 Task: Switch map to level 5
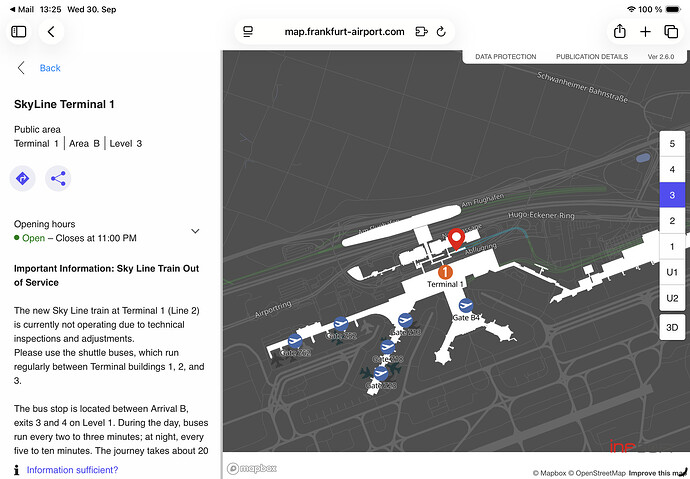(672, 143)
